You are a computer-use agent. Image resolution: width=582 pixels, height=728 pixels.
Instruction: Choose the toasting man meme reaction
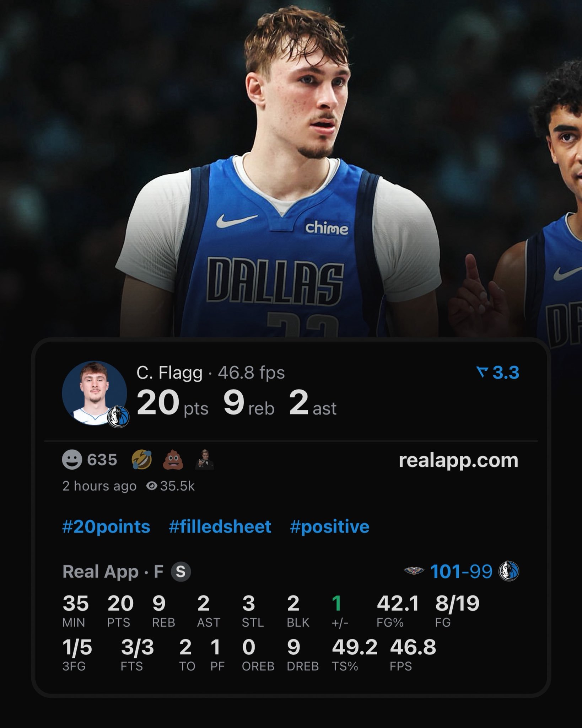pos(205,460)
